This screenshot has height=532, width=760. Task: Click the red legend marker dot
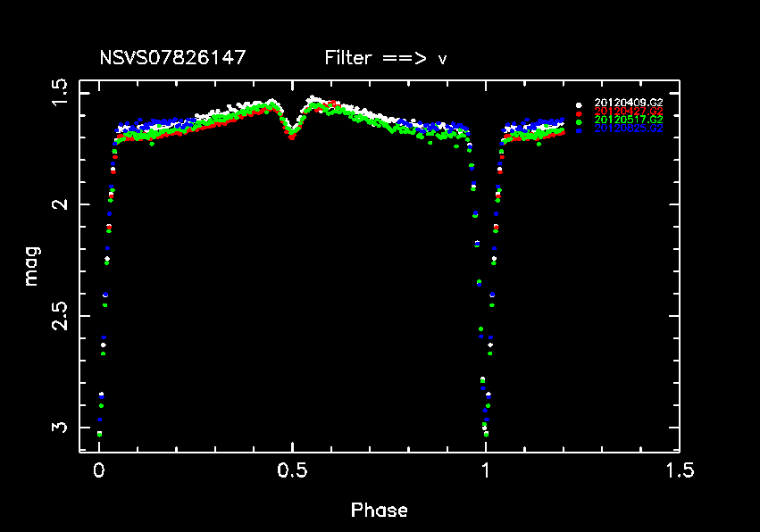coord(579,112)
